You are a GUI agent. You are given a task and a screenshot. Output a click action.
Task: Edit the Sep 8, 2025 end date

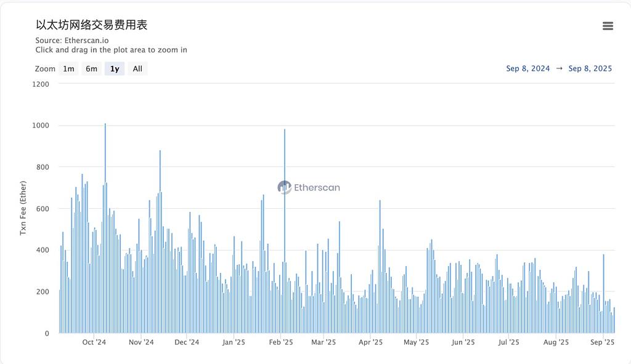pyautogui.click(x=590, y=68)
